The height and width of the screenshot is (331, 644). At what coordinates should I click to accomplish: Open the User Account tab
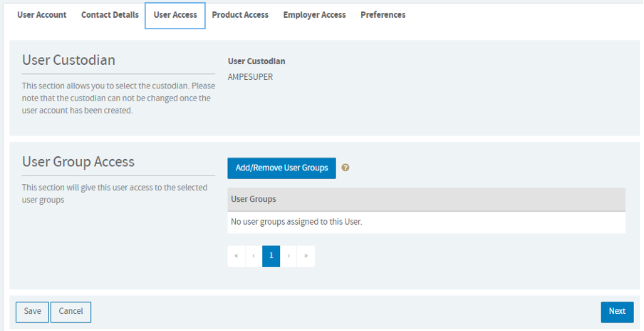pos(41,15)
